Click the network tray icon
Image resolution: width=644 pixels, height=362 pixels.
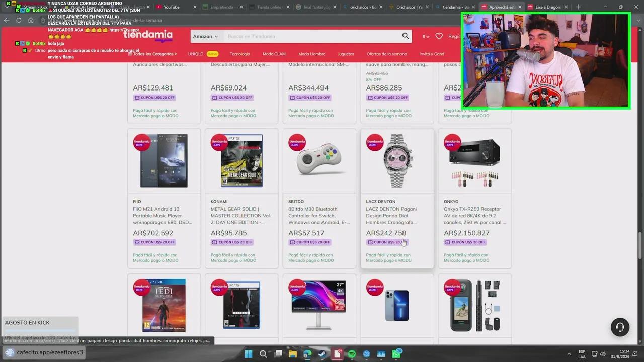coord(594,354)
